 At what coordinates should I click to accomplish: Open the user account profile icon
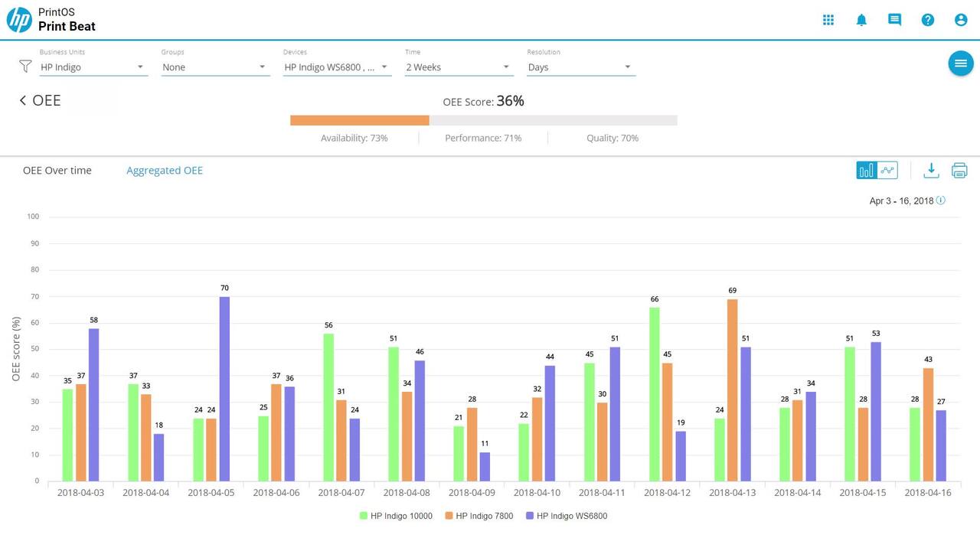961,20
